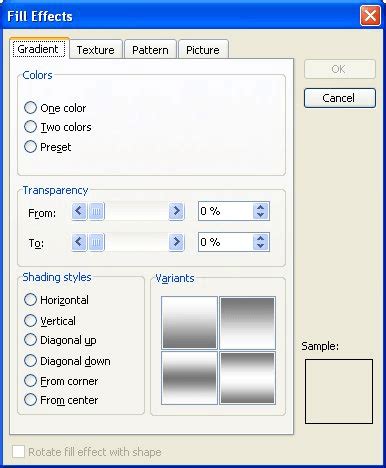Screen dimensions: 386x468
Task: Choose the top-left gradient variant
Action: (189, 323)
